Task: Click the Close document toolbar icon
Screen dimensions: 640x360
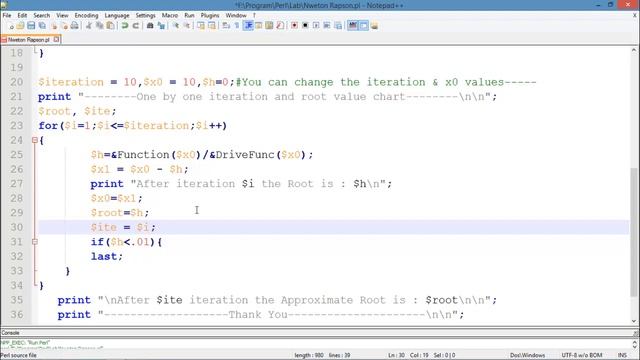Action: 53,26
